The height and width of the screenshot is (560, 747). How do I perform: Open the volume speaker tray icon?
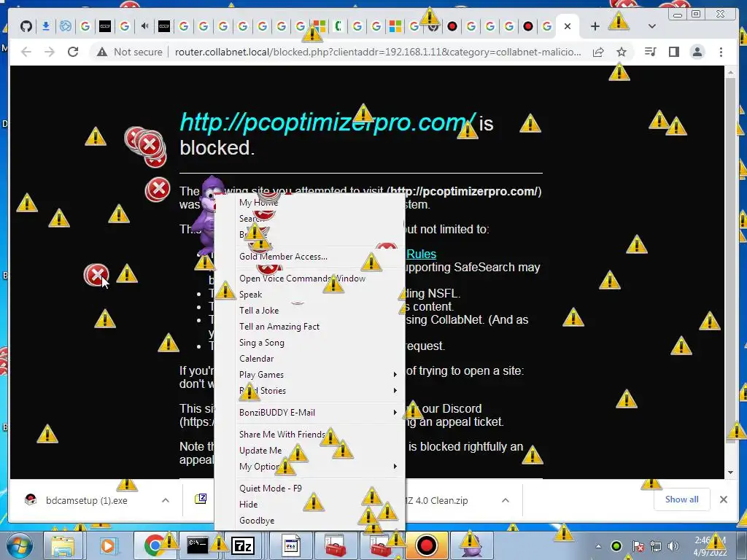[673, 546]
